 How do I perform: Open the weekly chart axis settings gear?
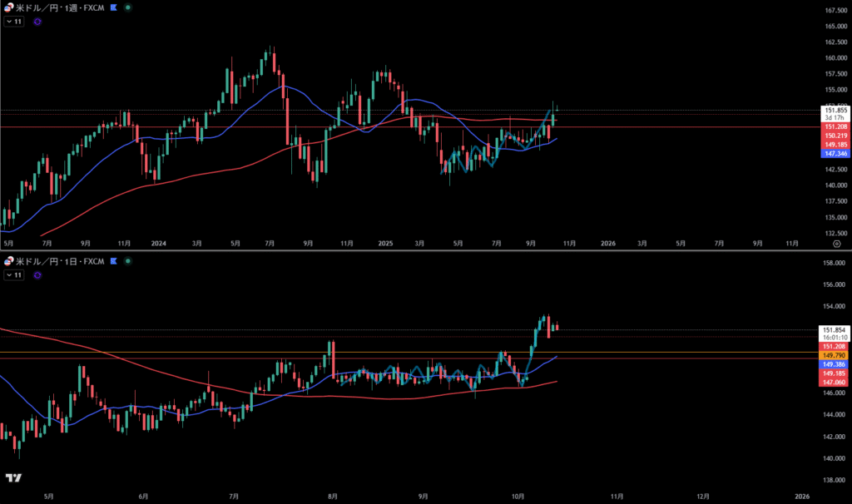(835, 244)
